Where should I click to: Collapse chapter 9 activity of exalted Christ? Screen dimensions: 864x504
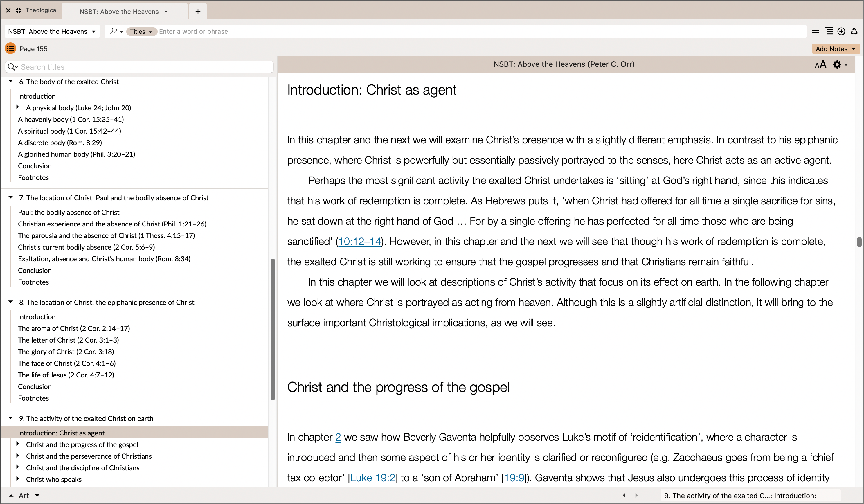coord(11,418)
